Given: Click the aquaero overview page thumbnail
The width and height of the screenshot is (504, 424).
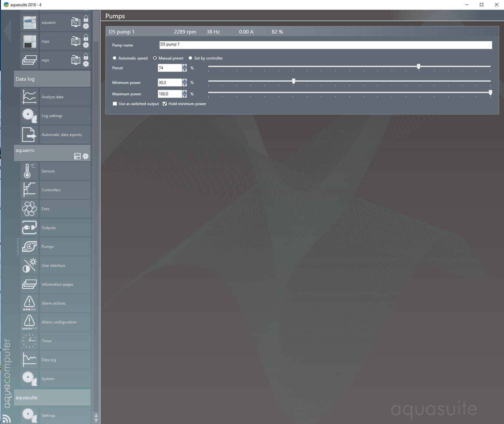Looking at the screenshot, I should coord(29,22).
